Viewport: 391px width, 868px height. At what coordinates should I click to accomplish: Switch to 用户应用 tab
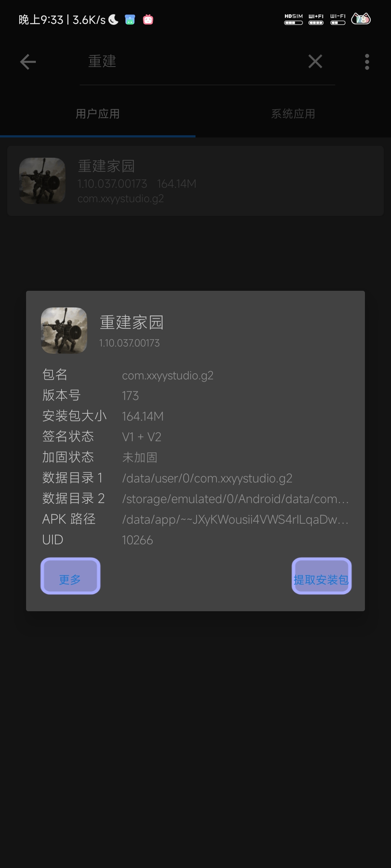(98, 114)
